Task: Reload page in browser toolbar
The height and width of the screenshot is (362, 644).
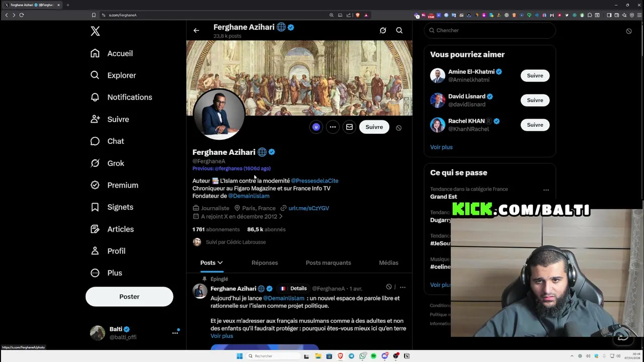Action: pos(22,15)
